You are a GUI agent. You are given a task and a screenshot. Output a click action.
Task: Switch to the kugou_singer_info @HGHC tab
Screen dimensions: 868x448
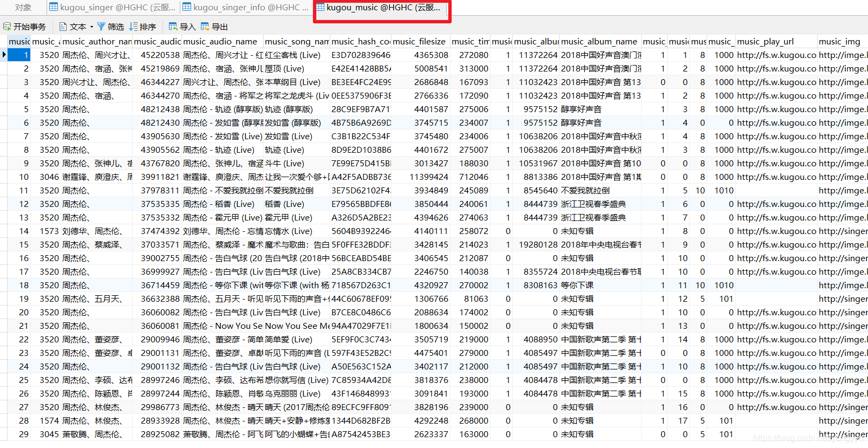click(245, 8)
